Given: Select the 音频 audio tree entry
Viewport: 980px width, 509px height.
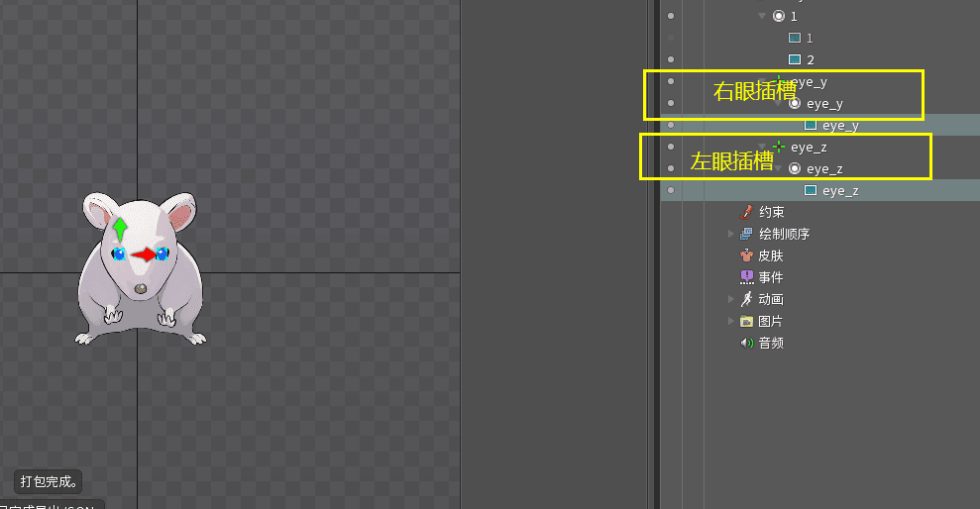Looking at the screenshot, I should [763, 343].
